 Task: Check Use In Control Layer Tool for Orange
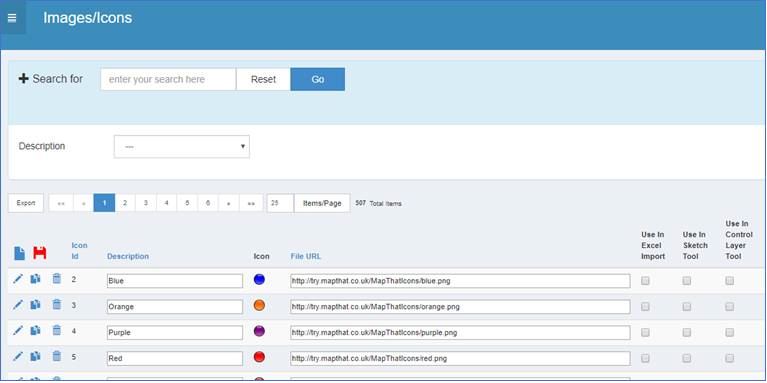tap(729, 307)
